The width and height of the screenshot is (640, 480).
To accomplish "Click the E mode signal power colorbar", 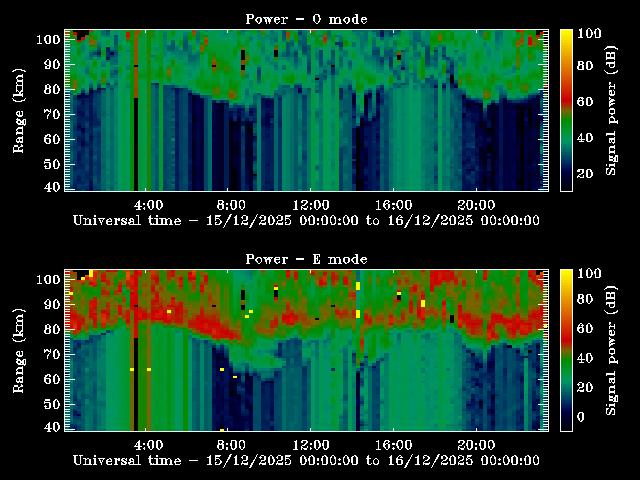I will click(x=565, y=349).
